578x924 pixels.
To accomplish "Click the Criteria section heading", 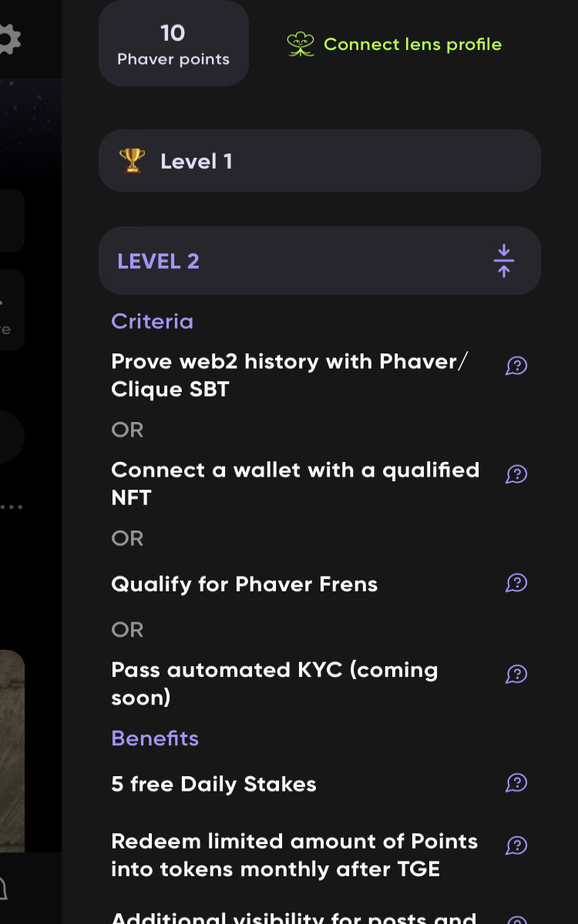I will [x=152, y=321].
